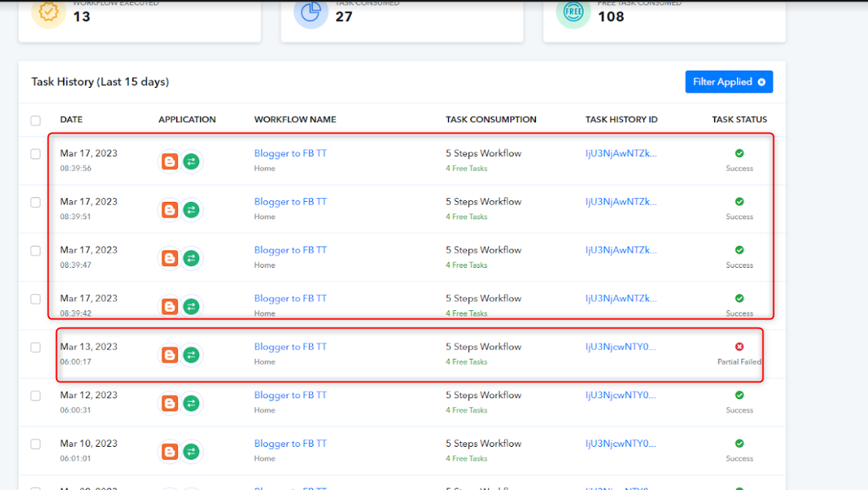The image size is (868, 490).
Task: Click the Partial Failed status label
Action: (x=740, y=362)
